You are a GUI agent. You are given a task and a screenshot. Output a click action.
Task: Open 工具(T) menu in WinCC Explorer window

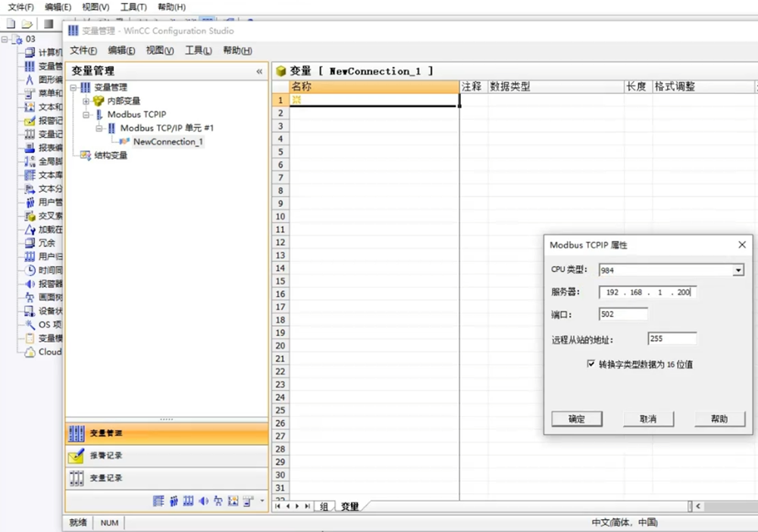[133, 8]
